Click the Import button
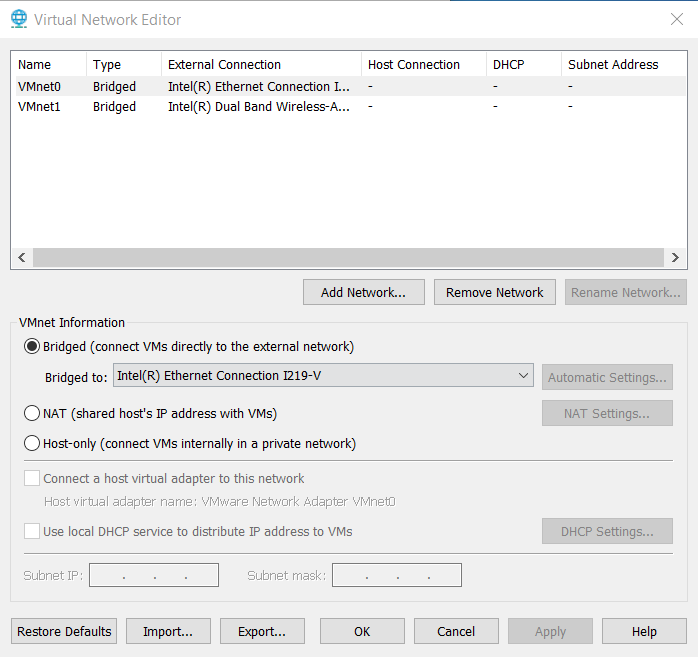Image resolution: width=698 pixels, height=657 pixels. [168, 631]
